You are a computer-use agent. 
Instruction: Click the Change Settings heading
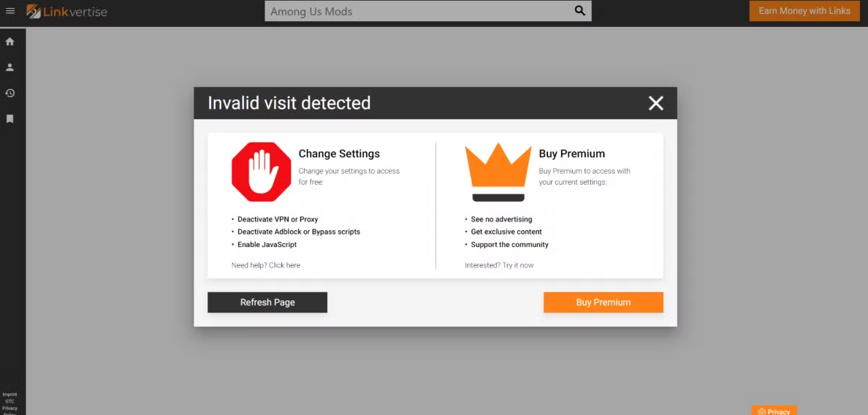click(339, 153)
